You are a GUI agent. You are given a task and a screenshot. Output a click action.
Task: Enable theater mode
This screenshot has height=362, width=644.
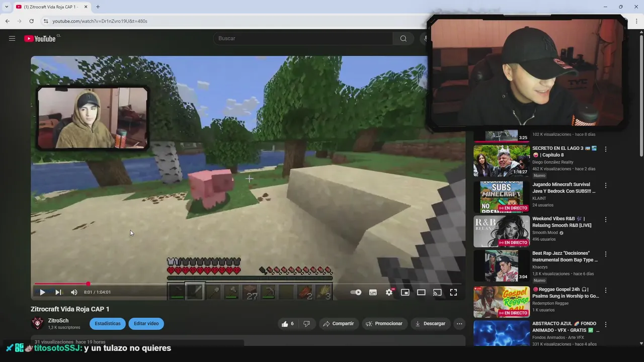[x=421, y=292]
